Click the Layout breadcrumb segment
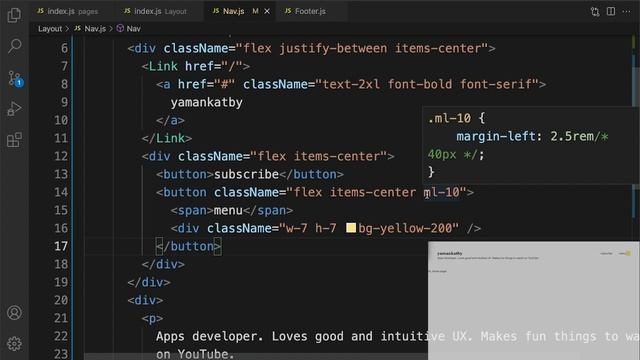 pyautogui.click(x=50, y=29)
